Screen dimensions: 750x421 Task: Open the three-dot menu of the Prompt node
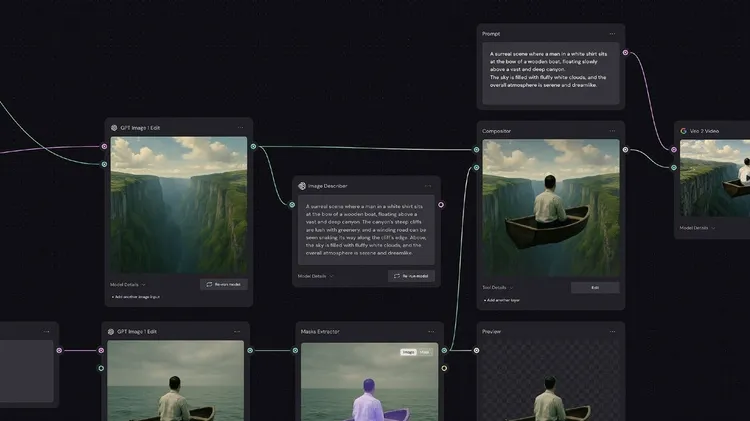point(612,33)
